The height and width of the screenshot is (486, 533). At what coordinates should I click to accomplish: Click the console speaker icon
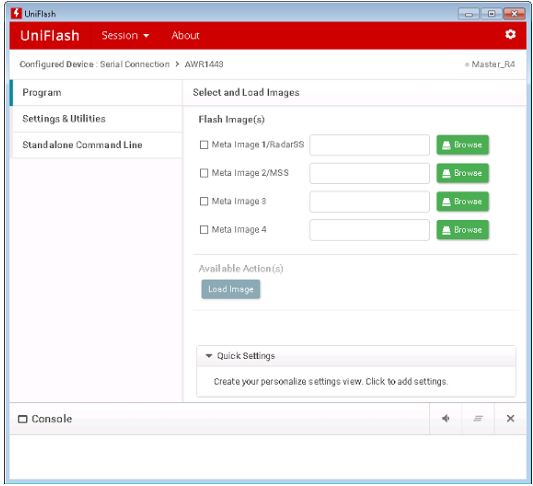point(446,418)
